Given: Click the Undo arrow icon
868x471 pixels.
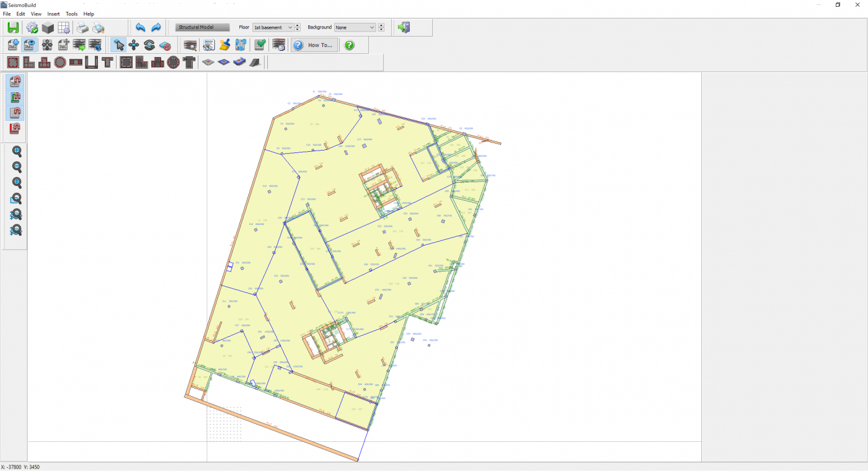Looking at the screenshot, I should [x=140, y=27].
